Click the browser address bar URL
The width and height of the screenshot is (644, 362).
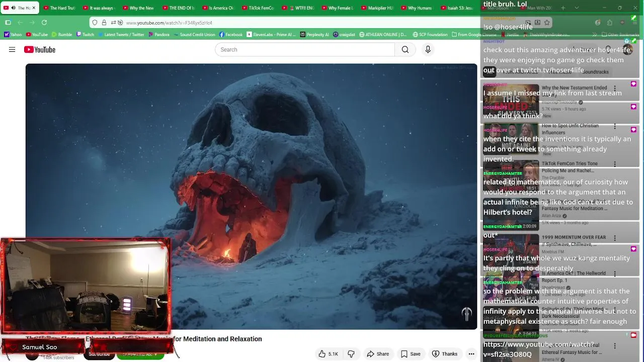[x=169, y=23]
